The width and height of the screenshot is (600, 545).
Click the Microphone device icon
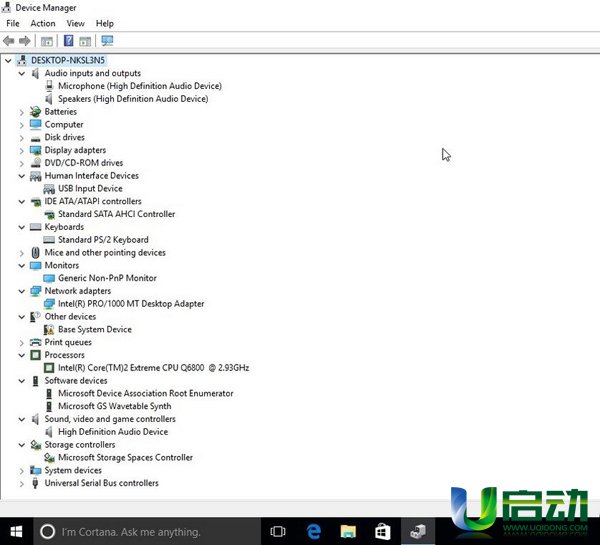[49, 86]
